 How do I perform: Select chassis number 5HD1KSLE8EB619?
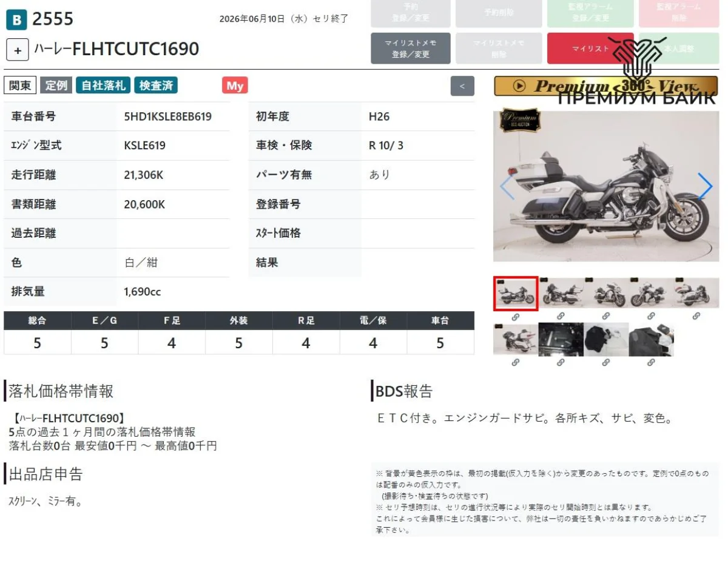pos(168,116)
